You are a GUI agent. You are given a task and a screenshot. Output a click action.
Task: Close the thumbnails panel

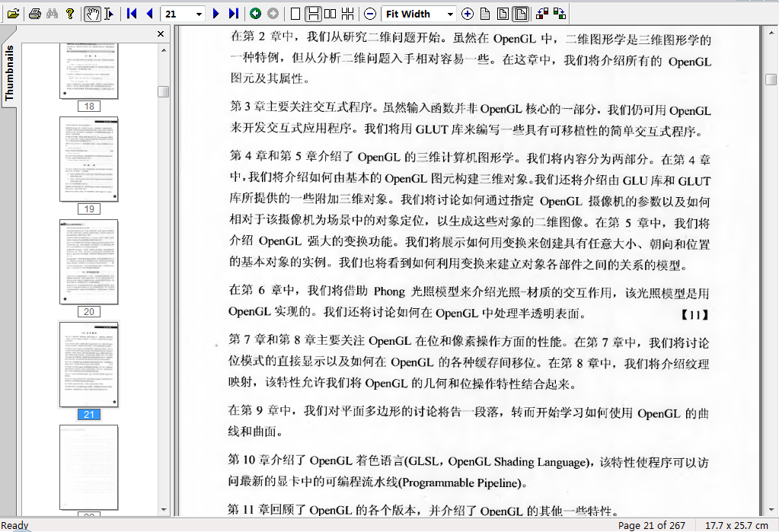tap(161, 33)
